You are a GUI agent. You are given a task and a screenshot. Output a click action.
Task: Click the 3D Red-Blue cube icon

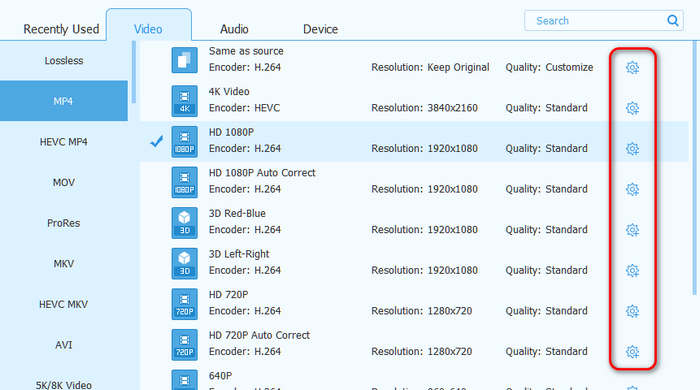click(x=184, y=223)
